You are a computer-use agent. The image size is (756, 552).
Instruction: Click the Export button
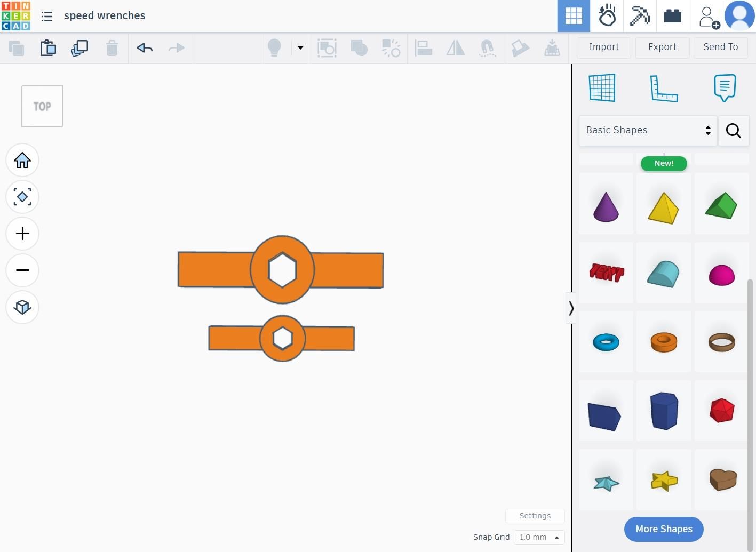pos(662,47)
